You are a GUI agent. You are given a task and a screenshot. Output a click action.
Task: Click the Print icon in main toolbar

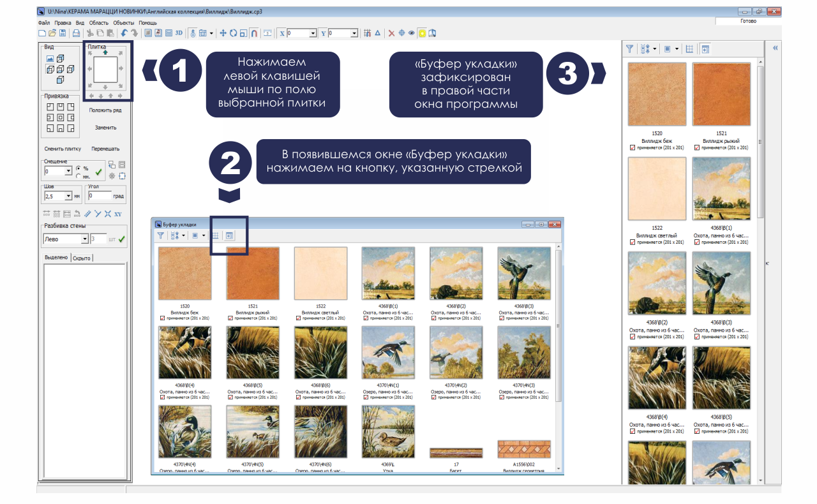[x=76, y=33]
